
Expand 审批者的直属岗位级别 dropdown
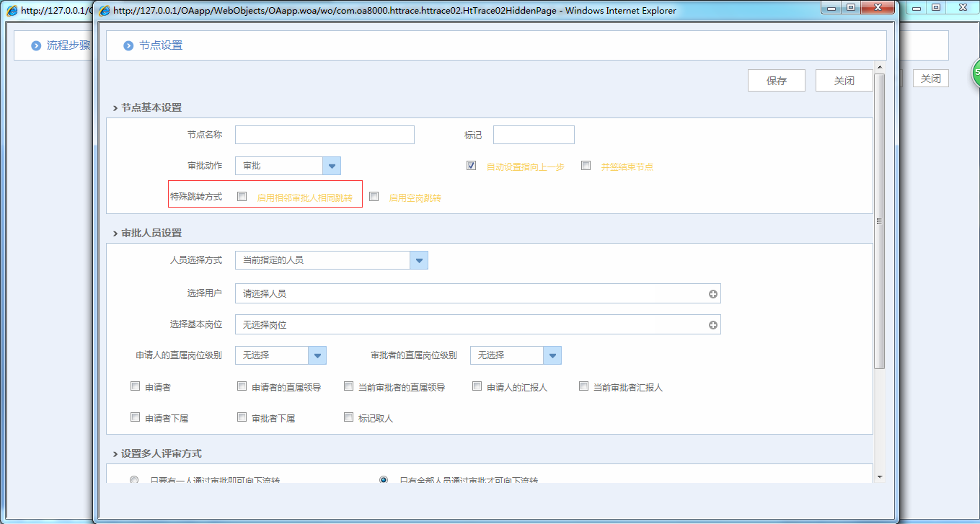click(x=552, y=355)
